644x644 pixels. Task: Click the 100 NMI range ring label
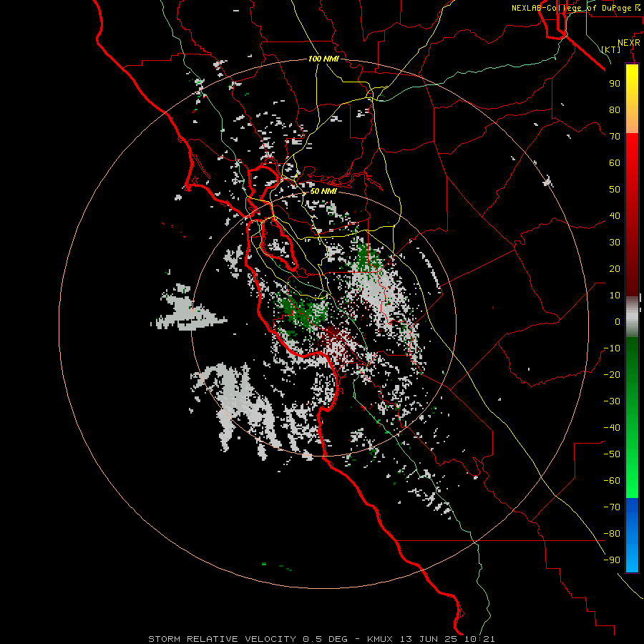click(x=323, y=59)
